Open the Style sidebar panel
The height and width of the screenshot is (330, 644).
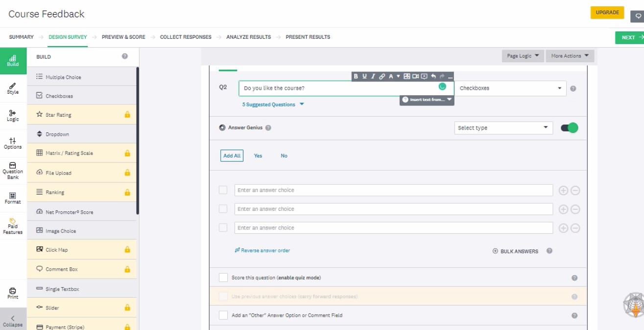pos(13,88)
